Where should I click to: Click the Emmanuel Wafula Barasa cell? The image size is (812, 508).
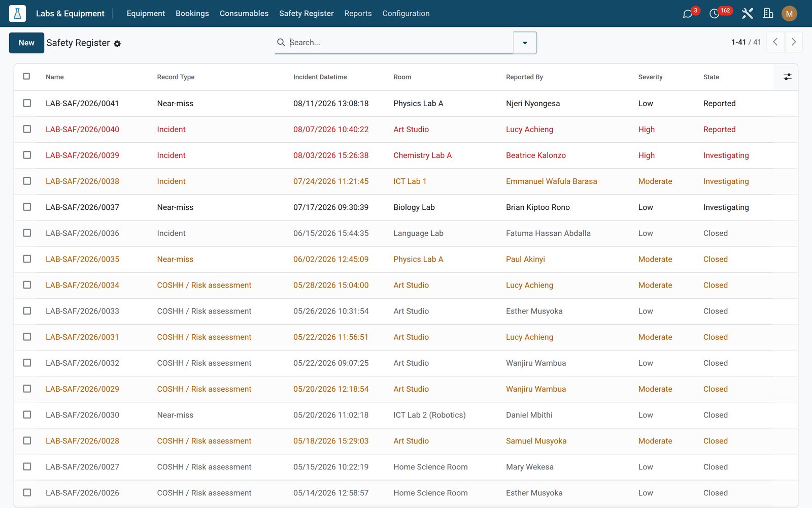click(551, 181)
